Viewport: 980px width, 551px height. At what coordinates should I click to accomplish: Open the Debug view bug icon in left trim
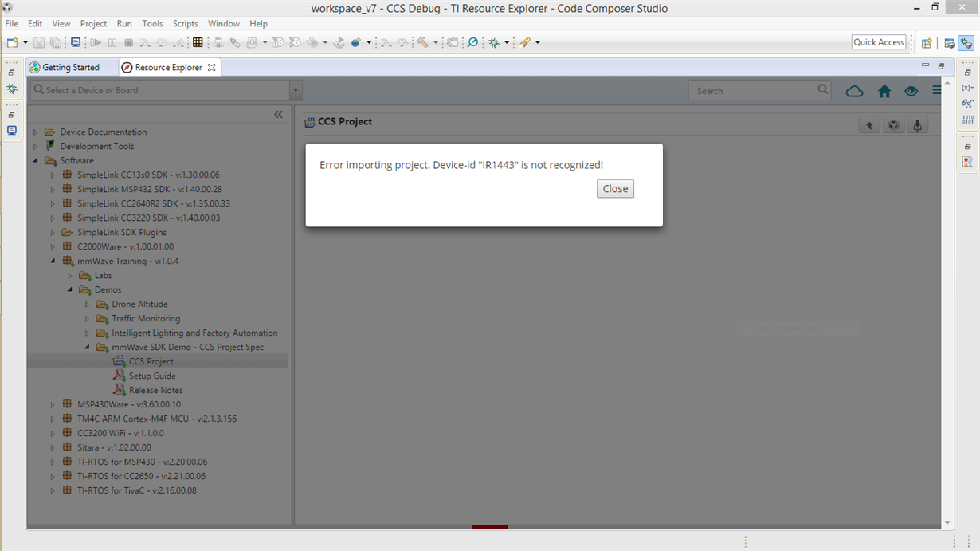click(12, 89)
